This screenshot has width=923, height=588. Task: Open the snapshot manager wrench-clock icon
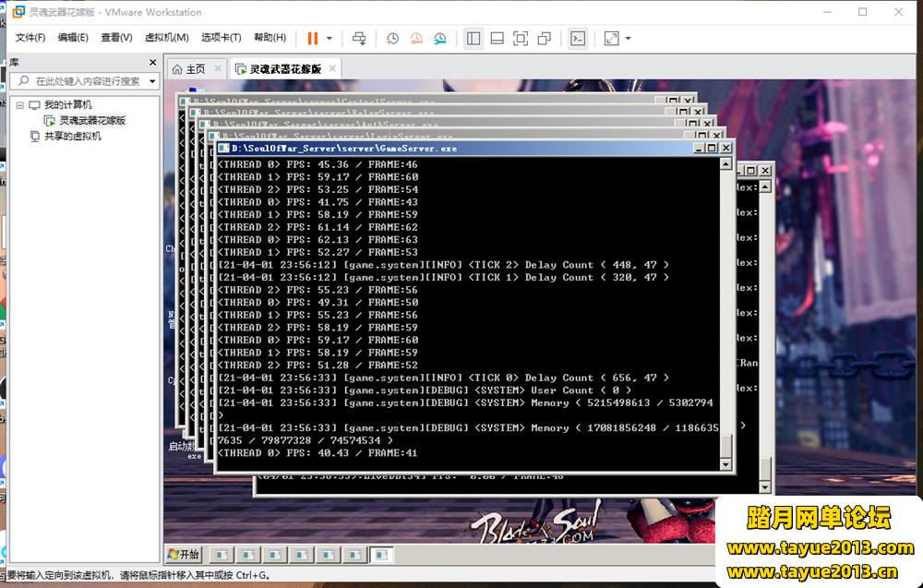pos(440,38)
